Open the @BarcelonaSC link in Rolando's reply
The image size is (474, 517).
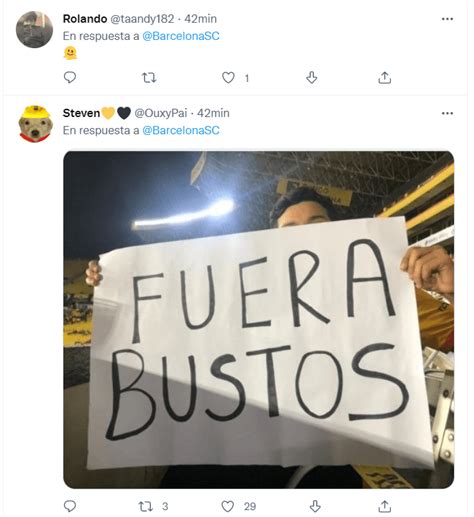tap(181, 36)
